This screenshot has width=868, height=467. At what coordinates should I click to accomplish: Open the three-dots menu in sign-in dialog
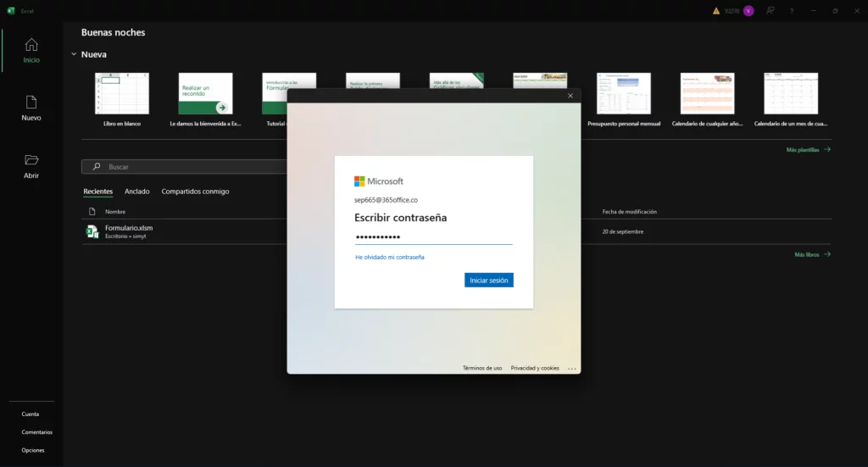[x=572, y=369]
